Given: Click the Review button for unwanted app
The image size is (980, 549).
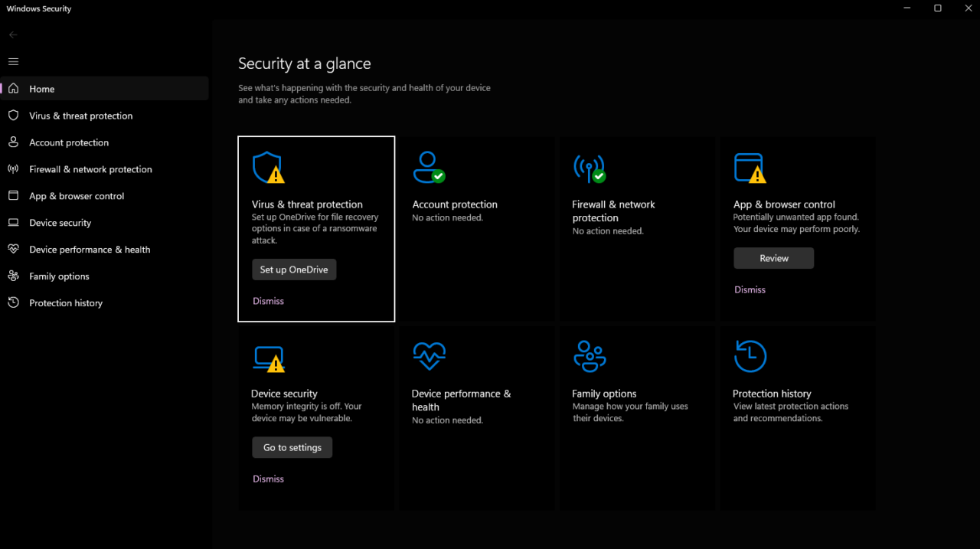Looking at the screenshot, I should [773, 258].
